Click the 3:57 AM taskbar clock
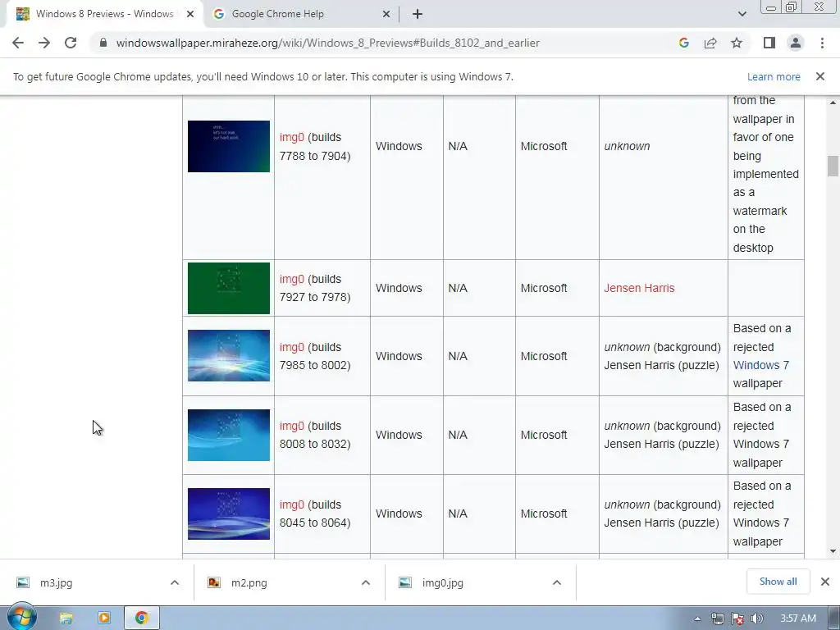The width and height of the screenshot is (840, 630). pos(797,619)
